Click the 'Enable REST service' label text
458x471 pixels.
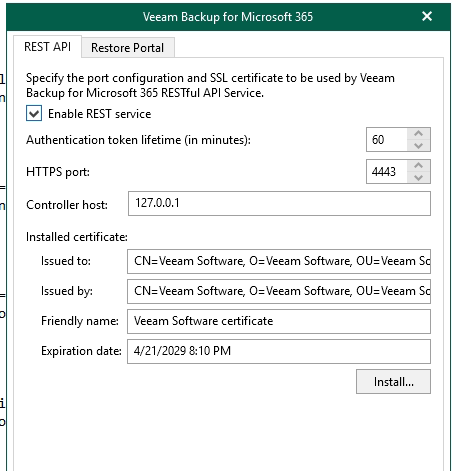100,114
